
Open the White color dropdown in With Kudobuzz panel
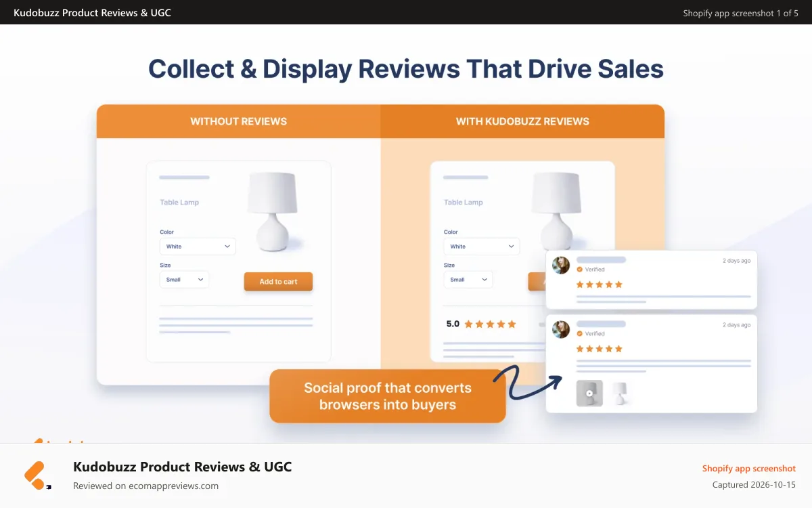tap(482, 247)
